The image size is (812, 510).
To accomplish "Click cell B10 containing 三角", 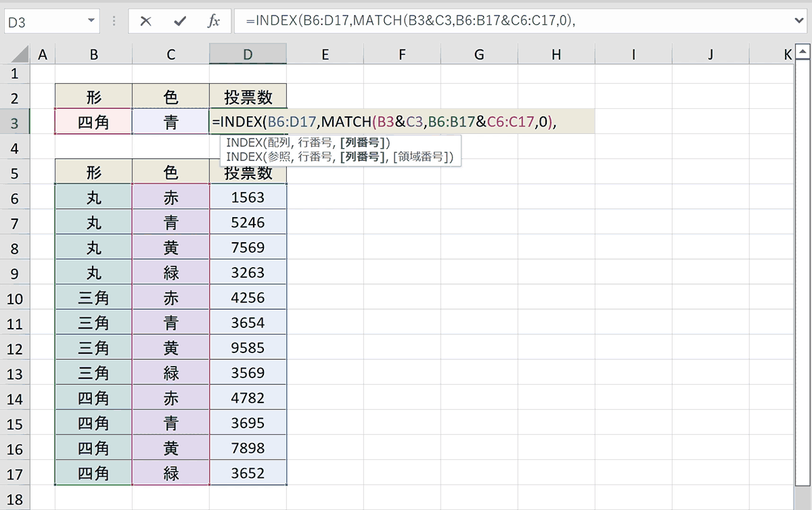I will point(93,298).
